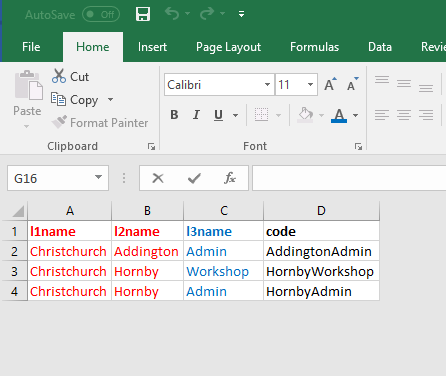Click cell containing AddingtonAdmin
Image resolution: width=446 pixels, height=376 pixels.
pos(321,251)
